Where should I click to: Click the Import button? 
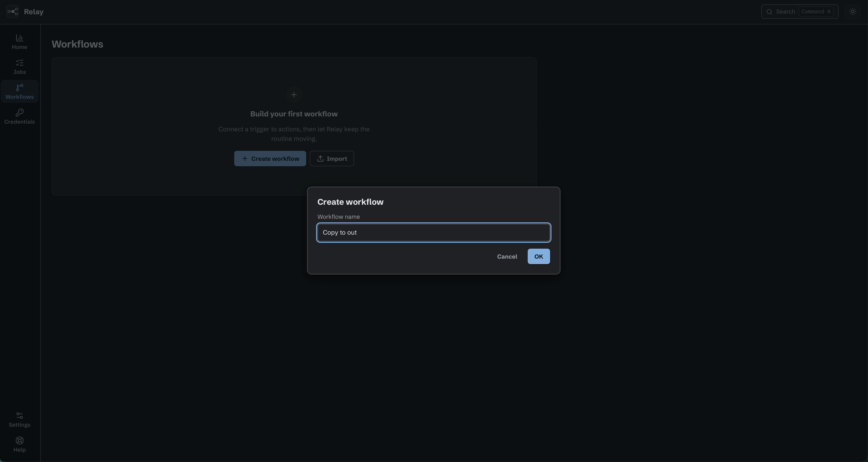pos(331,159)
